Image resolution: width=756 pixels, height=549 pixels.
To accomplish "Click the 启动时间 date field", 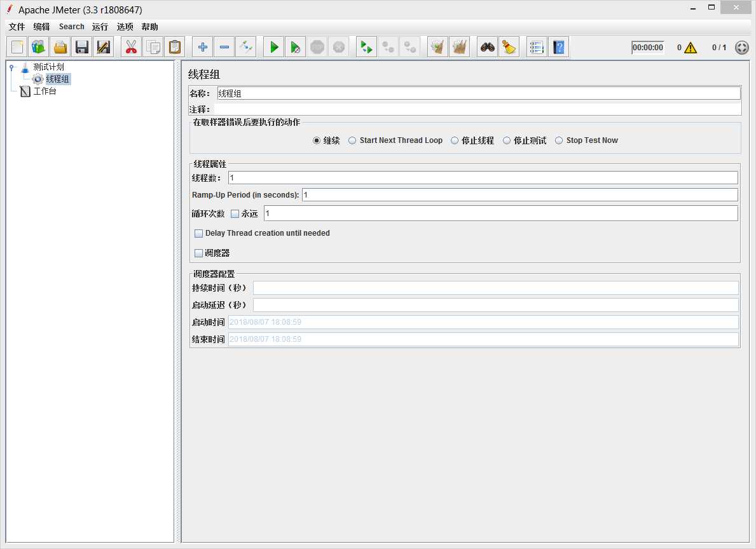I will 484,322.
